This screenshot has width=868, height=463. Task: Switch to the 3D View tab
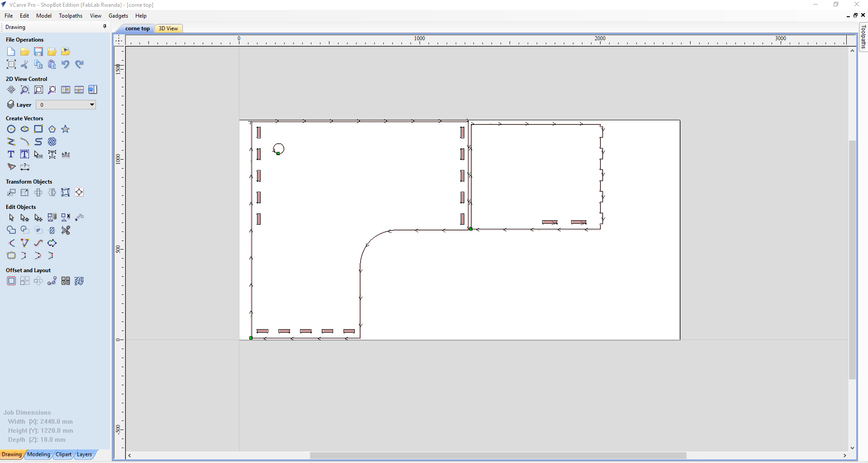168,28
